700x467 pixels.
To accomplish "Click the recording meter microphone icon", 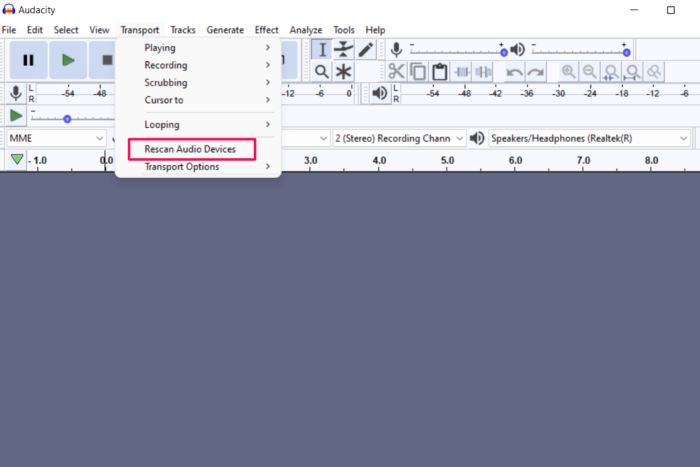I will [16, 93].
